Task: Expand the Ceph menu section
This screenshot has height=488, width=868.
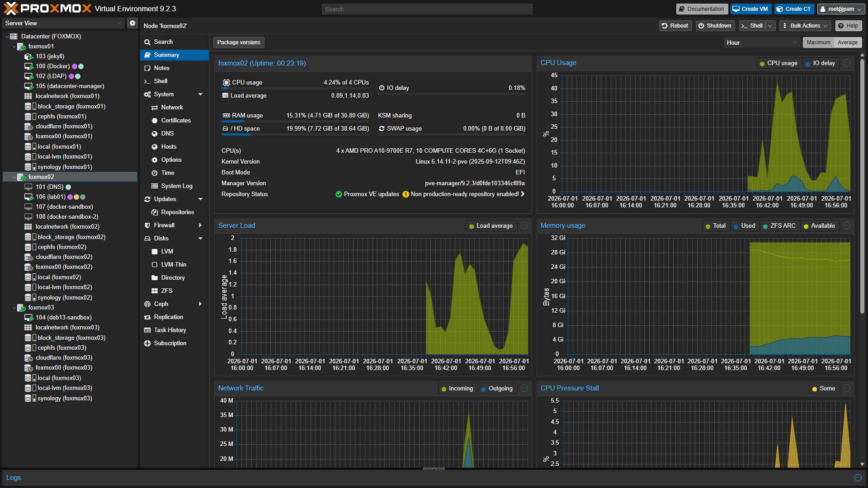Action: point(200,304)
